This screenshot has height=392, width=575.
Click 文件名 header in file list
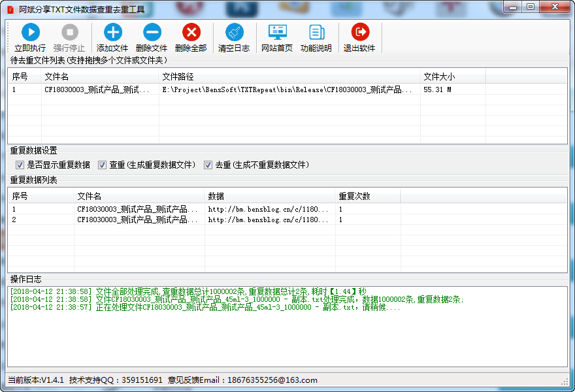click(x=100, y=76)
